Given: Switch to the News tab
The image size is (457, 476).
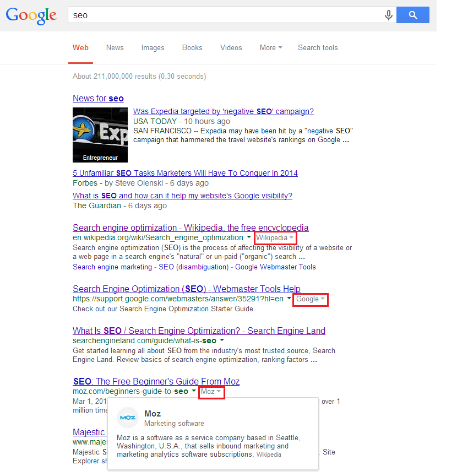Looking at the screenshot, I should [115, 48].
